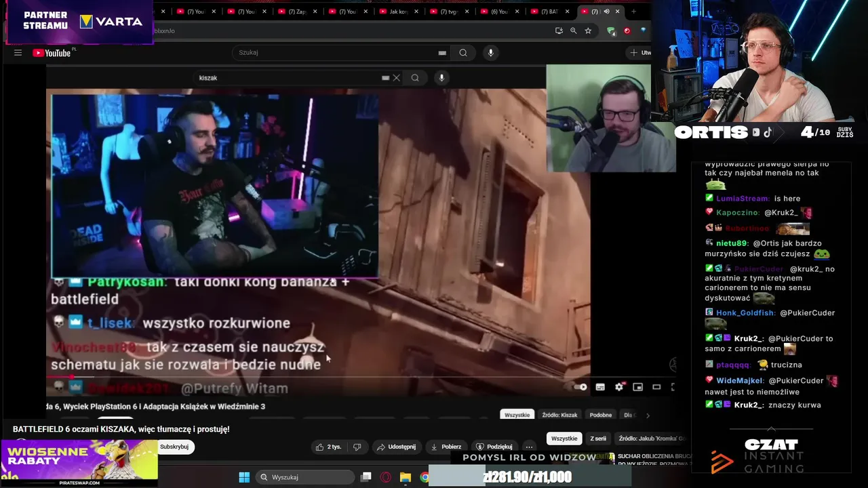Open on-screen keyboard icon in the top search box
Image resolution: width=868 pixels, height=488 pixels.
click(442, 53)
